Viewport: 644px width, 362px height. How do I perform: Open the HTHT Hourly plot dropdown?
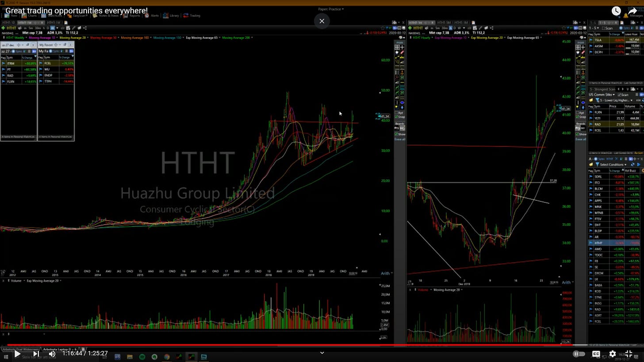point(423,38)
